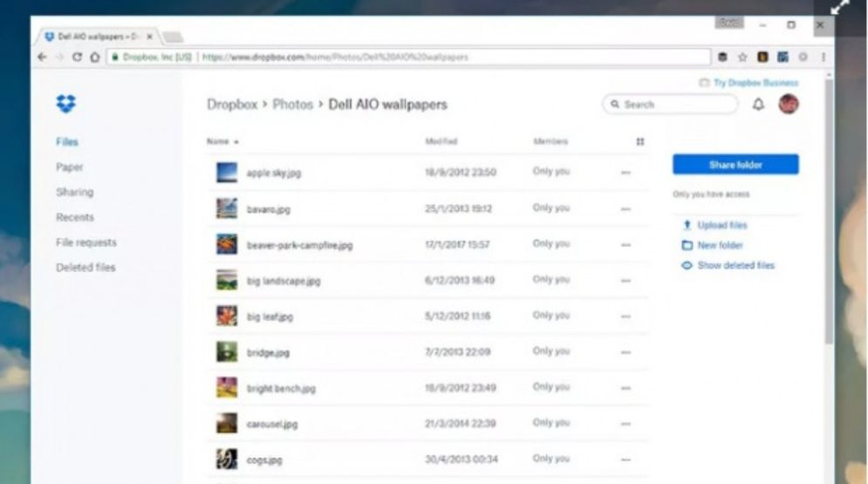Click file name big leaf.jpg
Viewport: 868px width, 484px height.
[x=270, y=317]
